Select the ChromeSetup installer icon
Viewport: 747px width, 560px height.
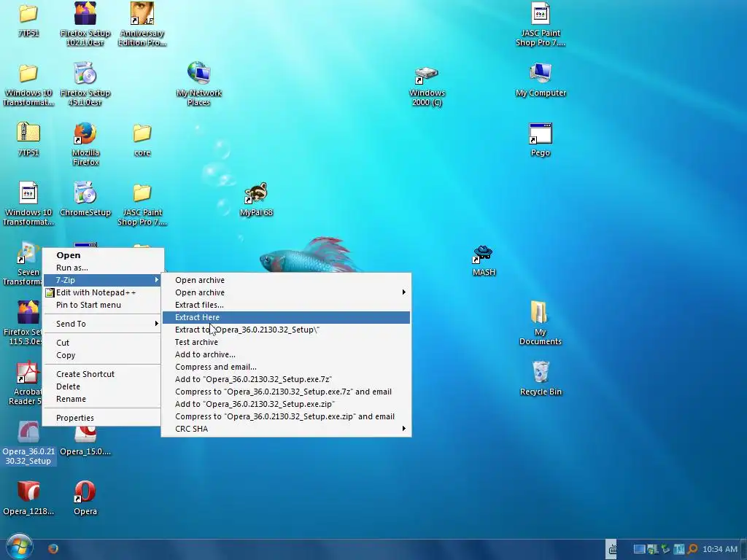point(85,192)
